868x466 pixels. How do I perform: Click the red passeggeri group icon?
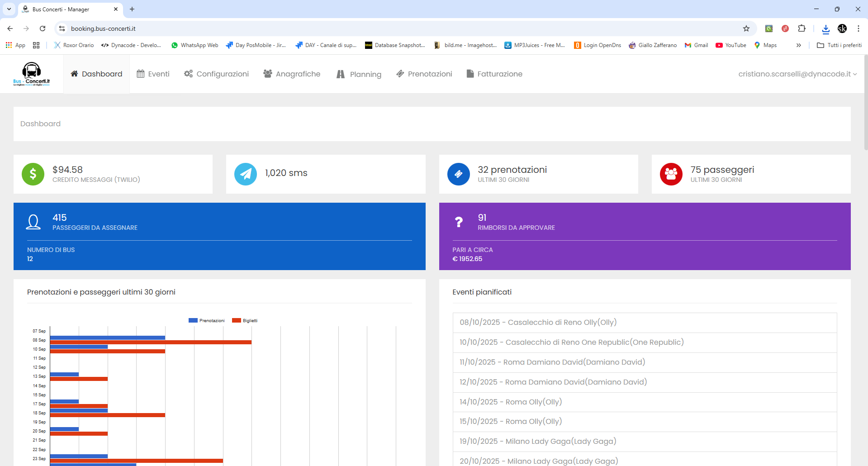tap(671, 174)
